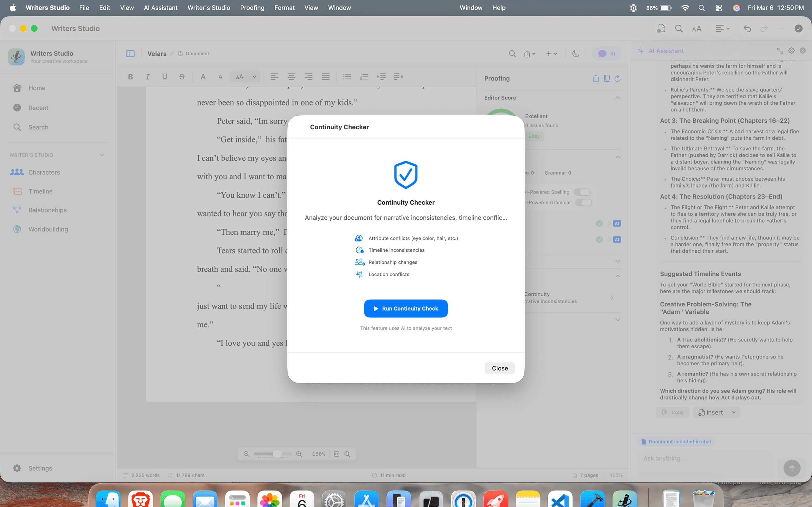Screen dimensions: 812x507
Task: Toggle AI-Powered Spelling switch
Action: pos(582,192)
